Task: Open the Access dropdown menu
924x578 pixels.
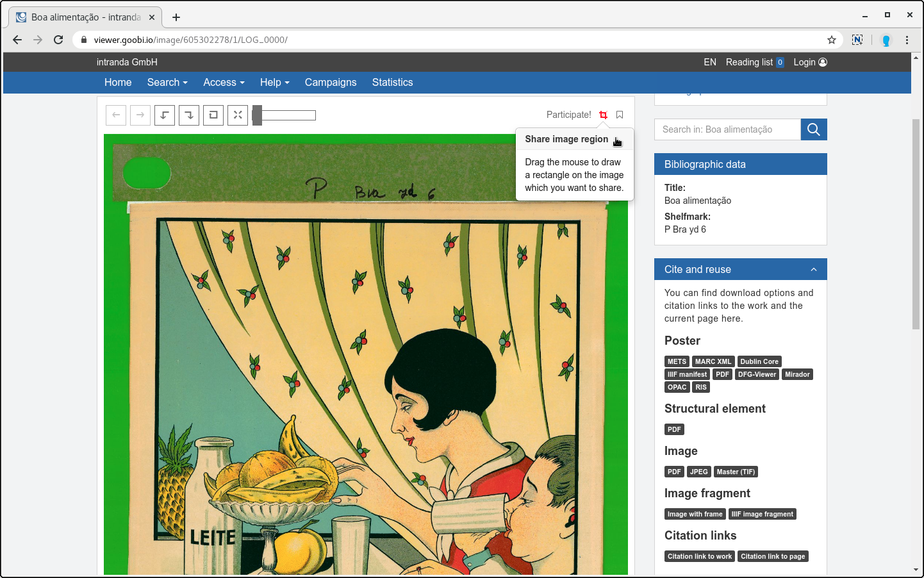Action: coord(224,82)
